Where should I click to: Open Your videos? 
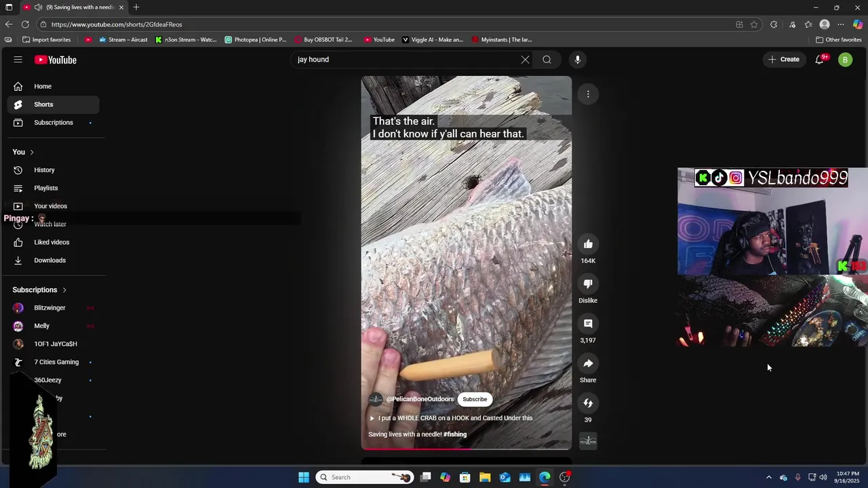[x=53, y=206]
